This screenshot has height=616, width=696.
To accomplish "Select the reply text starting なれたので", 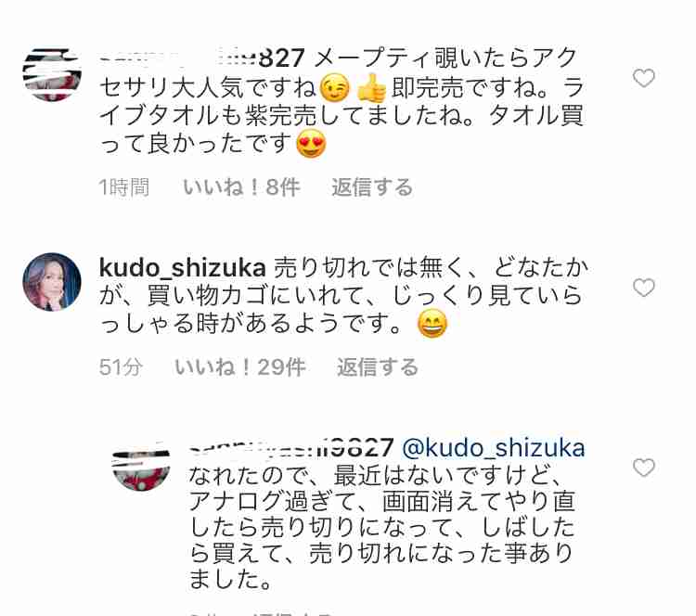I will pyautogui.click(x=382, y=527).
